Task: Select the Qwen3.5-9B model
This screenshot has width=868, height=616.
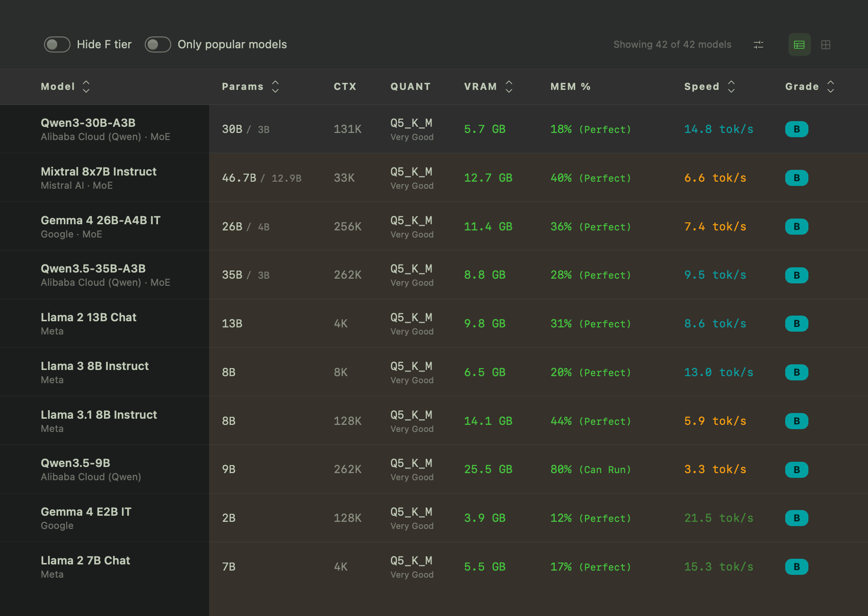Action: coord(76,463)
